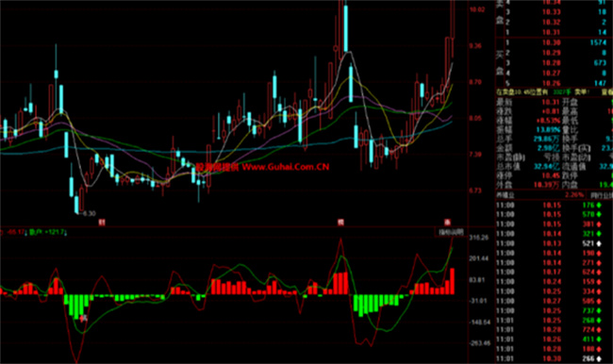Image resolution: width=613 pixels, height=364 pixels.
Task: Open the Www.Guhai.Com.CN watermark link
Action: [286, 167]
